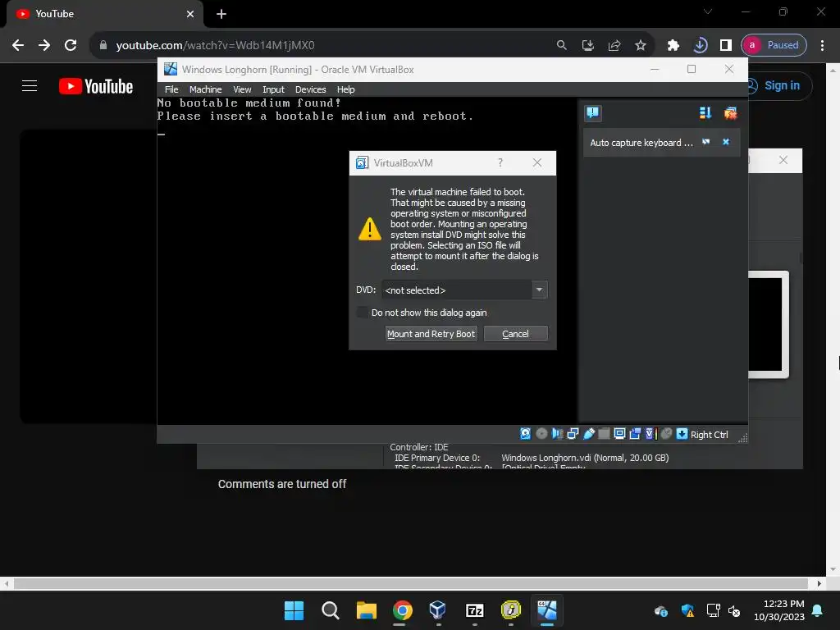Cancel the VirtualBoxVM boot dialog
The width and height of the screenshot is (840, 630).
tap(515, 334)
